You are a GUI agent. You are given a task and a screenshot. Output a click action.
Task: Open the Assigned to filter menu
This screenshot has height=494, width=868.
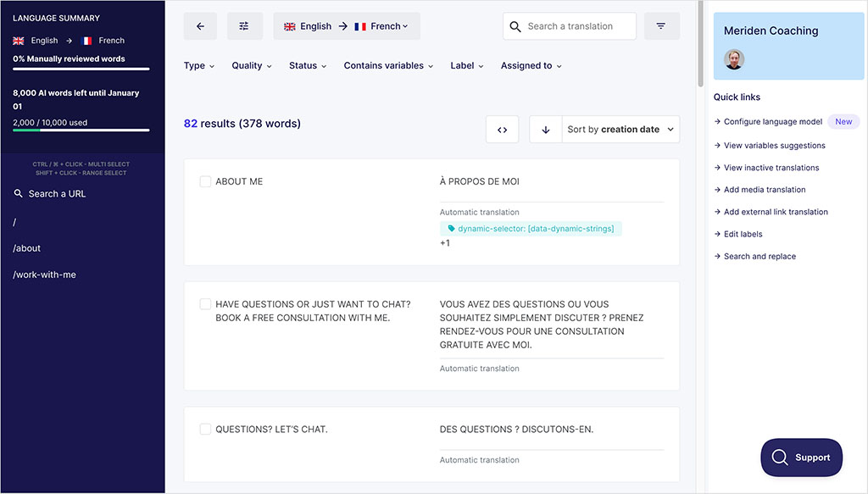click(x=531, y=64)
